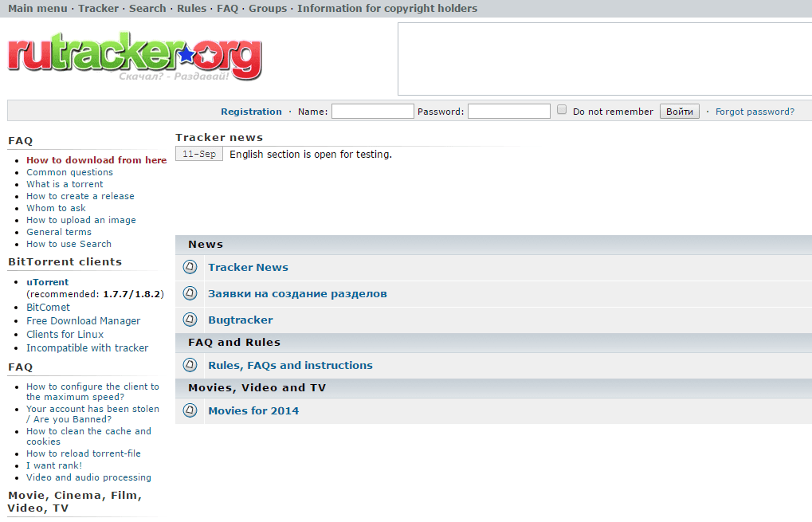Open Groups in top navigation

pos(268,8)
